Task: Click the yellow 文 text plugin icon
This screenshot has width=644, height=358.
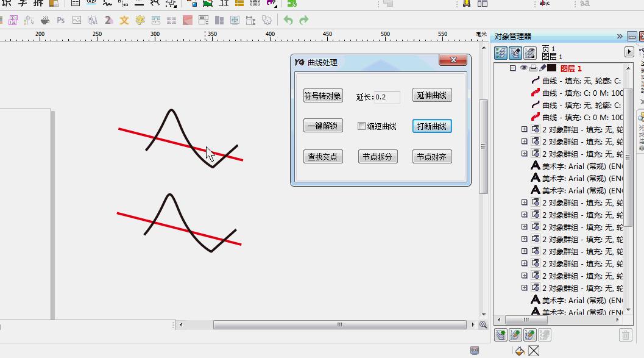Action: coord(124,20)
